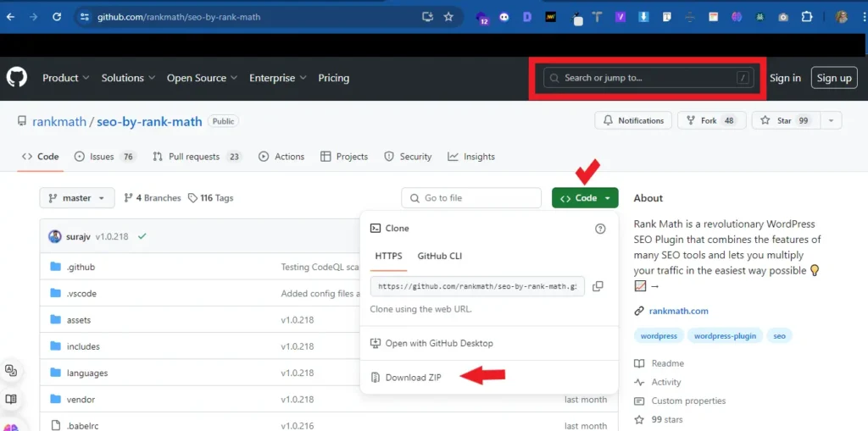Expand the Product menu
The height and width of the screenshot is (431, 868).
coord(66,78)
